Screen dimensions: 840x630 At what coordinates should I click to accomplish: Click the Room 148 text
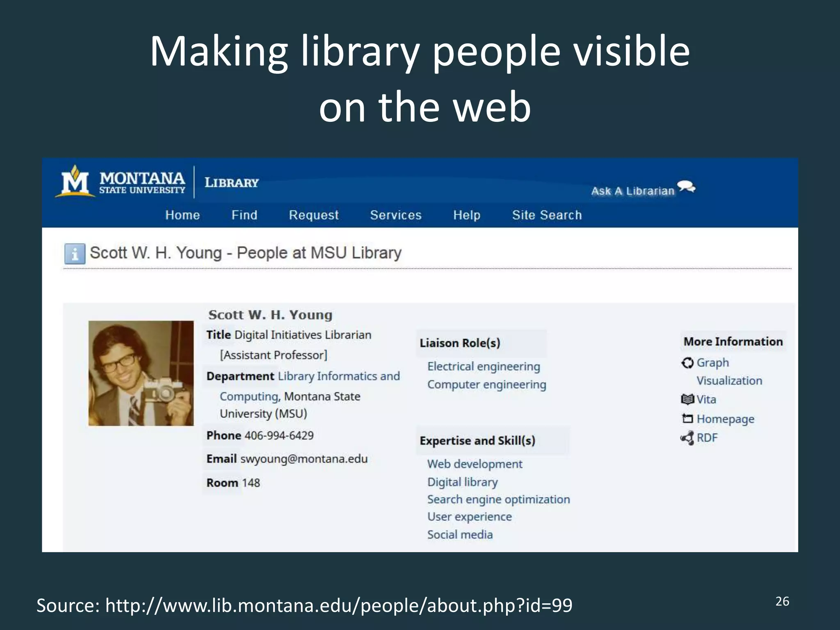233,483
